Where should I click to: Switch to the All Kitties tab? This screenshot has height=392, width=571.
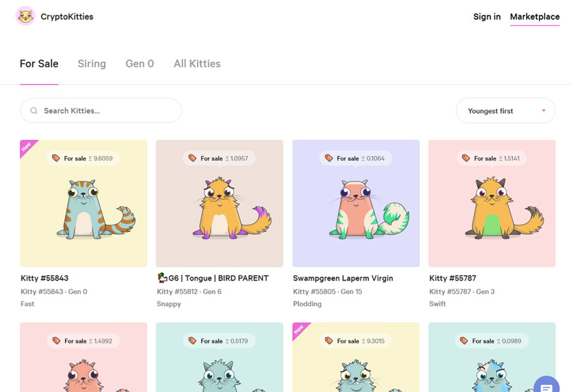click(197, 64)
